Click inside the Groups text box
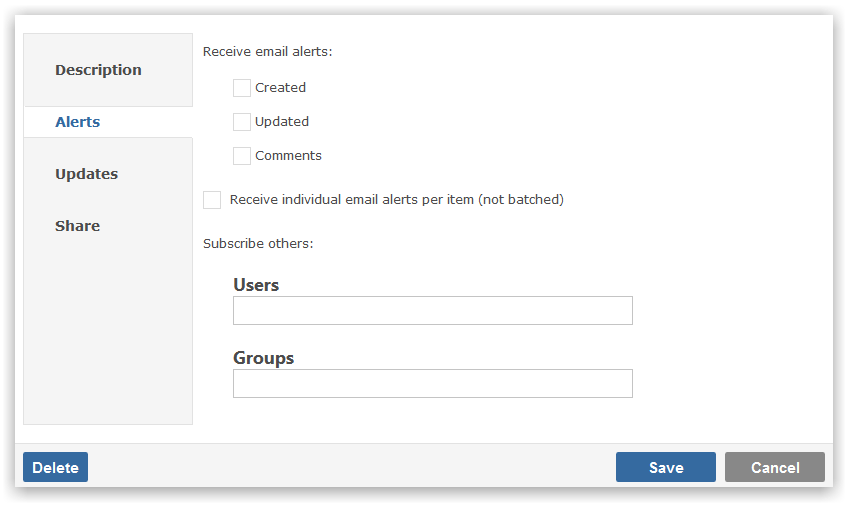Viewport: 848px width, 507px height. [x=433, y=384]
